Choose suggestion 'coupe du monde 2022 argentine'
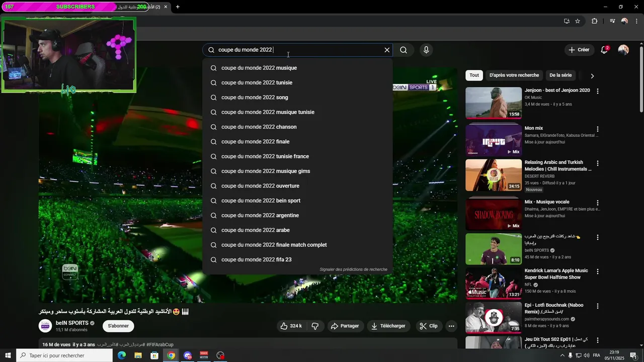The height and width of the screenshot is (362, 644). [x=297, y=215]
